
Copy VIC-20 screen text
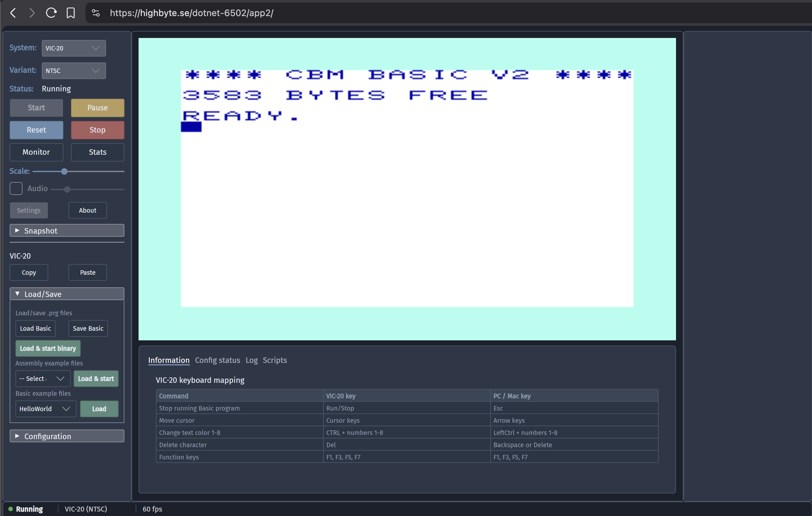29,272
